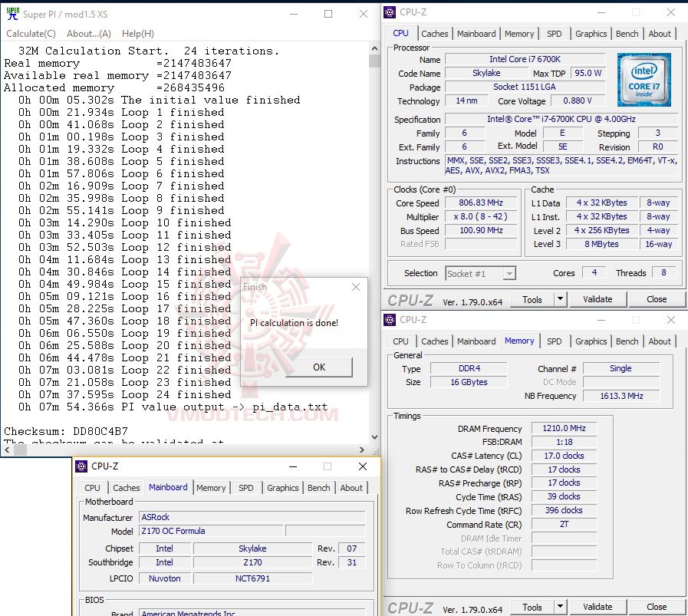Select Graphics tab in Mainboard CPU-Z window

coord(282,488)
